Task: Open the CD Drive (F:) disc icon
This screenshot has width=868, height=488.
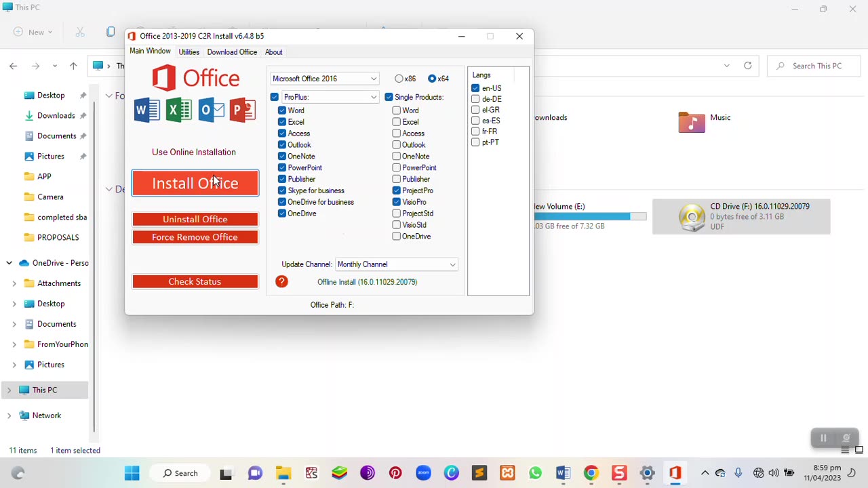Action: tap(692, 217)
